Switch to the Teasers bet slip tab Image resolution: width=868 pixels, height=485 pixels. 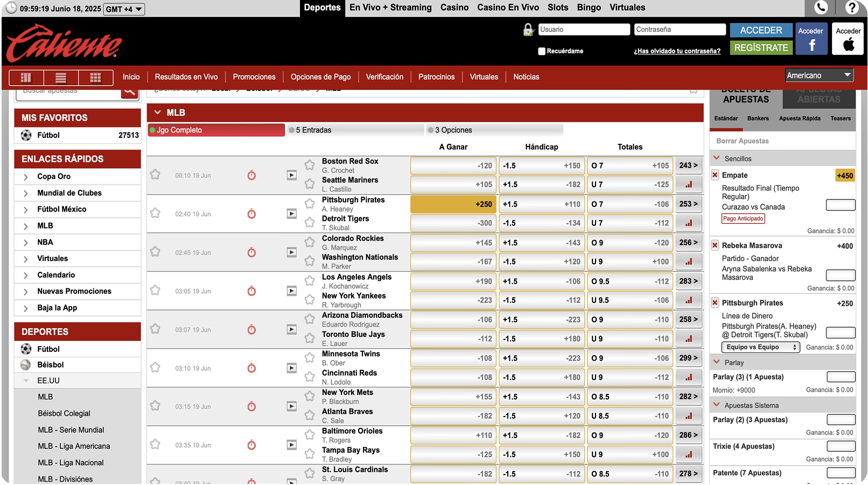point(841,119)
